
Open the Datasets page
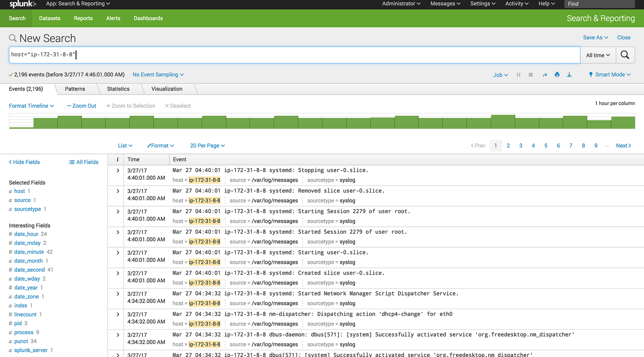[x=50, y=18]
